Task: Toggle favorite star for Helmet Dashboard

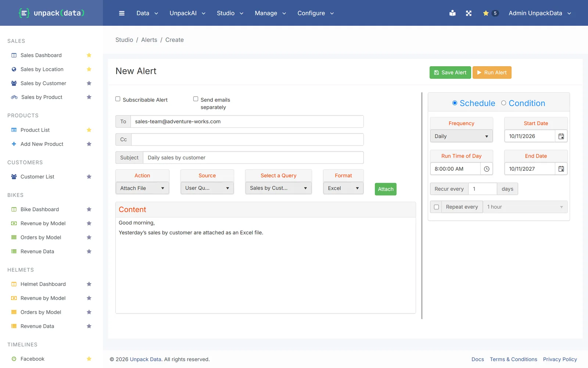Action: point(89,284)
